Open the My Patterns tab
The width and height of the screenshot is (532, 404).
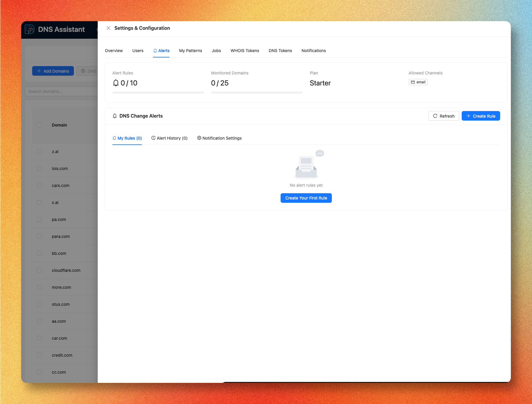point(190,51)
